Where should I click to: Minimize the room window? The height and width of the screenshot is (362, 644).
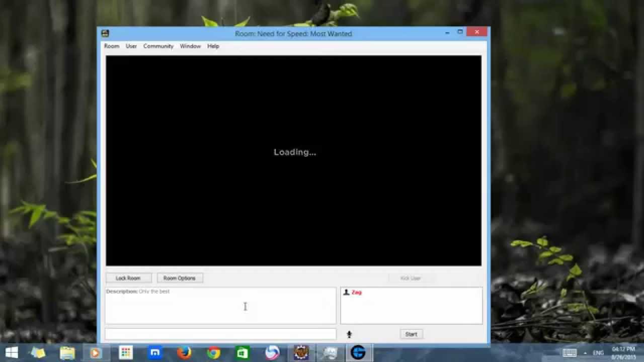point(447,33)
